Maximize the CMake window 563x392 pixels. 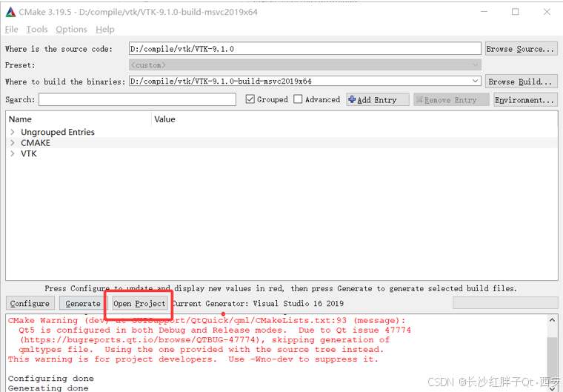(x=516, y=12)
